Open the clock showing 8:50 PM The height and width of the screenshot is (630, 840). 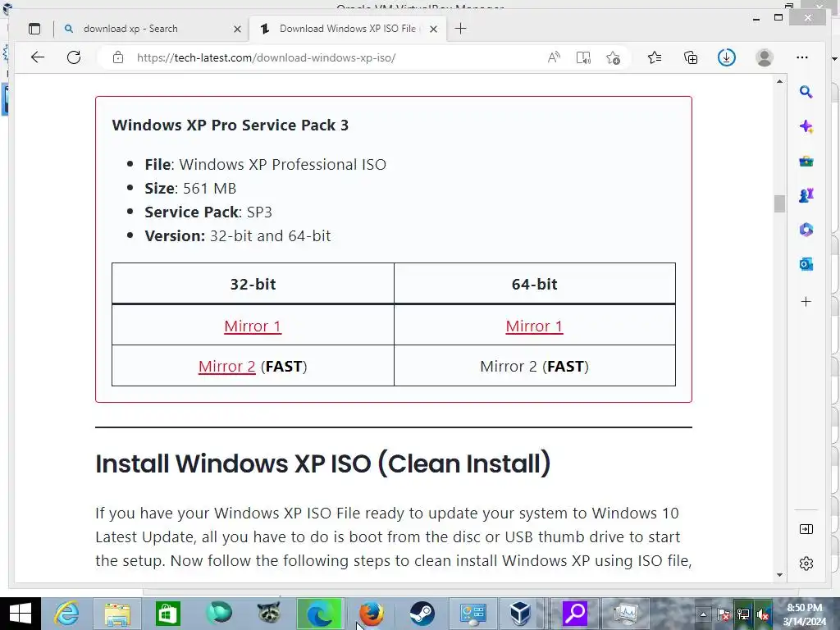(x=804, y=614)
